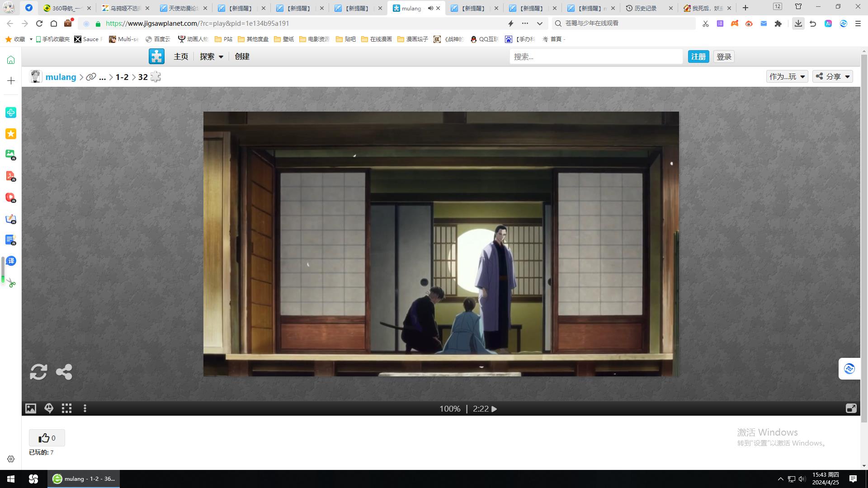Enter fullscreen puzzle mode
The height and width of the screenshot is (488, 868).
851,408
